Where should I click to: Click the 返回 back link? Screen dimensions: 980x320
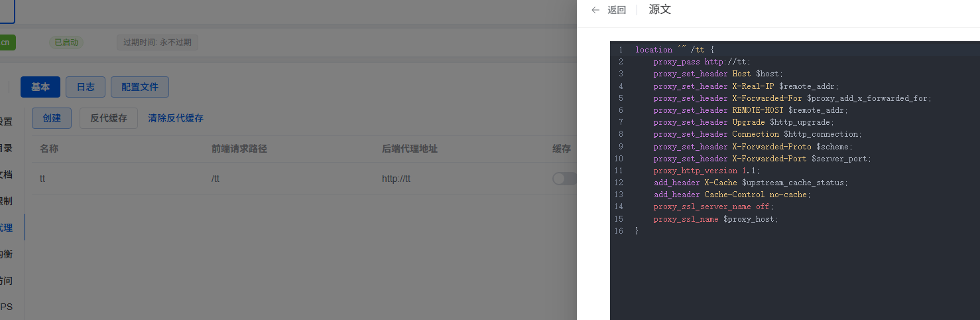617,10
